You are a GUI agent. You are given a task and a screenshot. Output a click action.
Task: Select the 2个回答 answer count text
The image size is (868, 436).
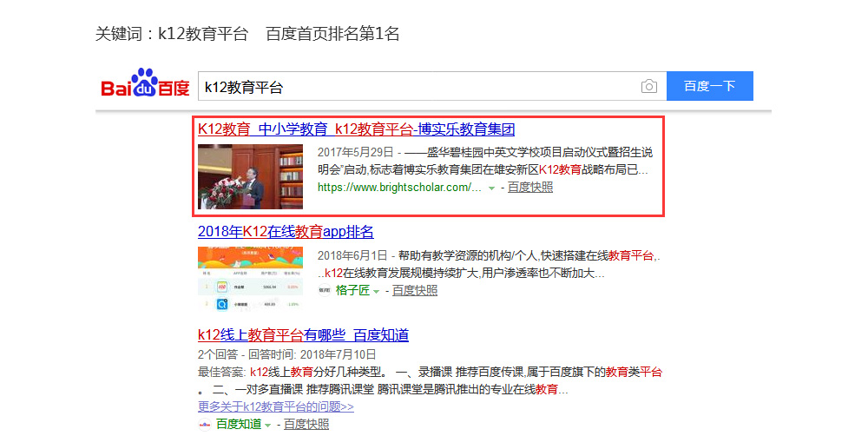point(218,354)
